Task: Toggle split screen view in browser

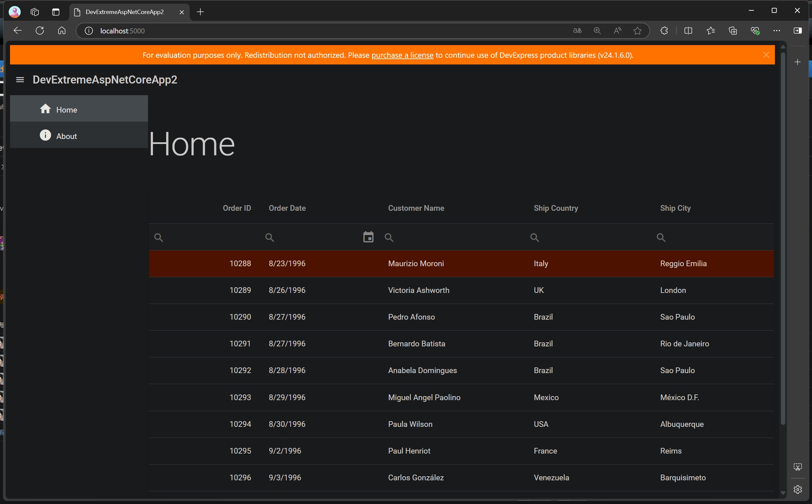Action: pos(688,31)
